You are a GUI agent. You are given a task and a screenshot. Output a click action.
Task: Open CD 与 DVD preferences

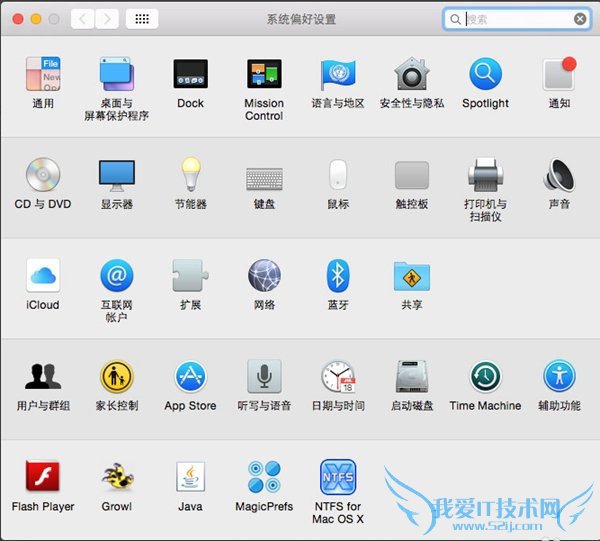tap(43, 175)
